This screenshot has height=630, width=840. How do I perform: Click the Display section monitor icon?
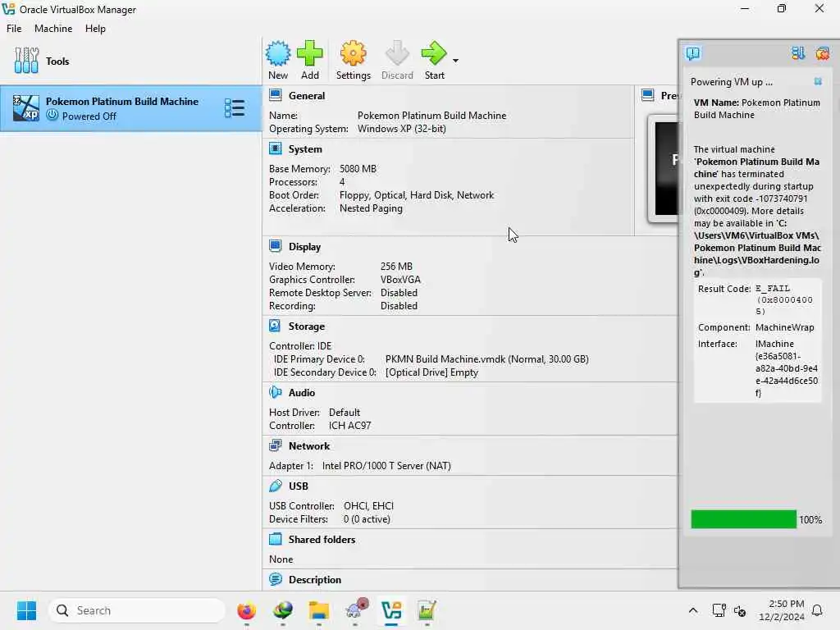(276, 246)
